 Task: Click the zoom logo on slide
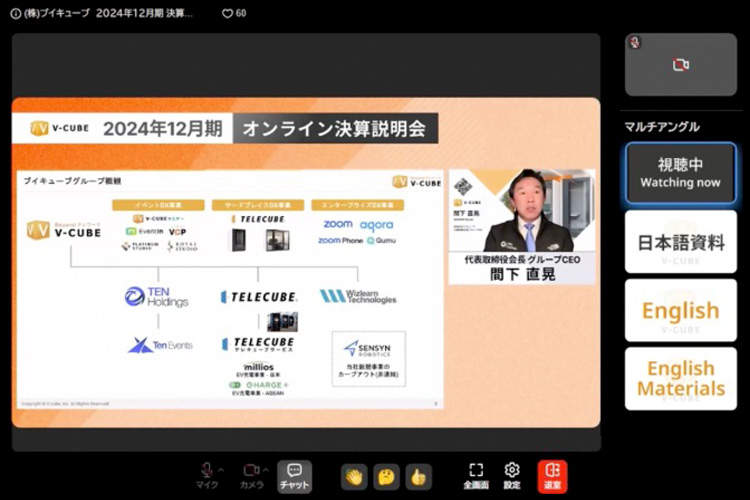coord(338,224)
